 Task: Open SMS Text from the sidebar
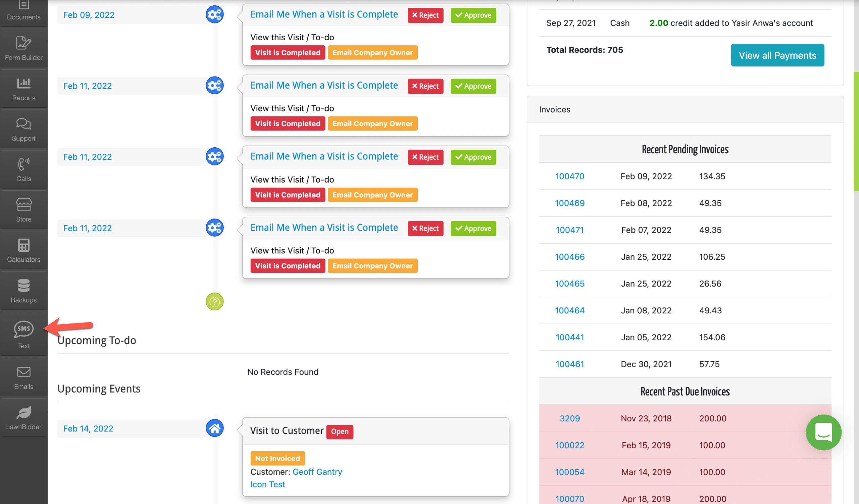coord(23,334)
